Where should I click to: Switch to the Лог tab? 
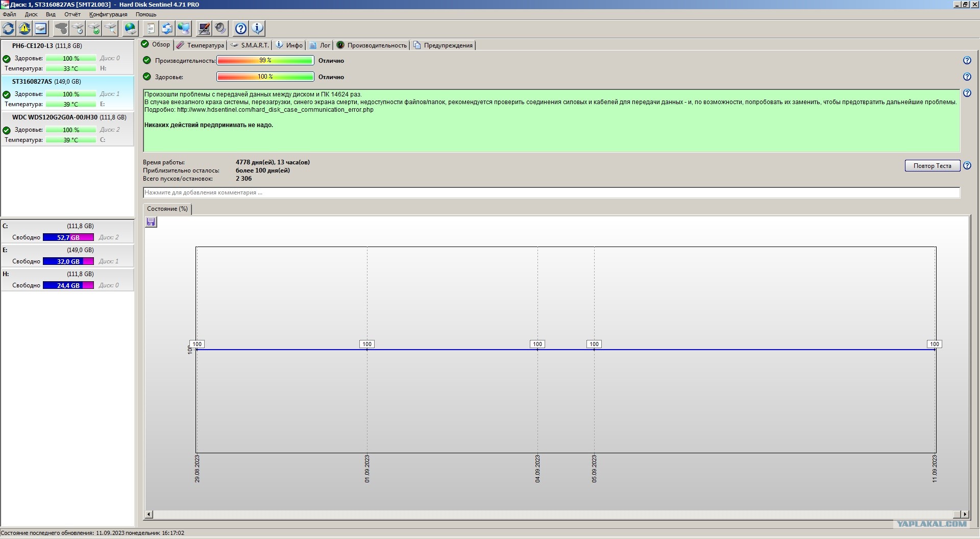[320, 45]
